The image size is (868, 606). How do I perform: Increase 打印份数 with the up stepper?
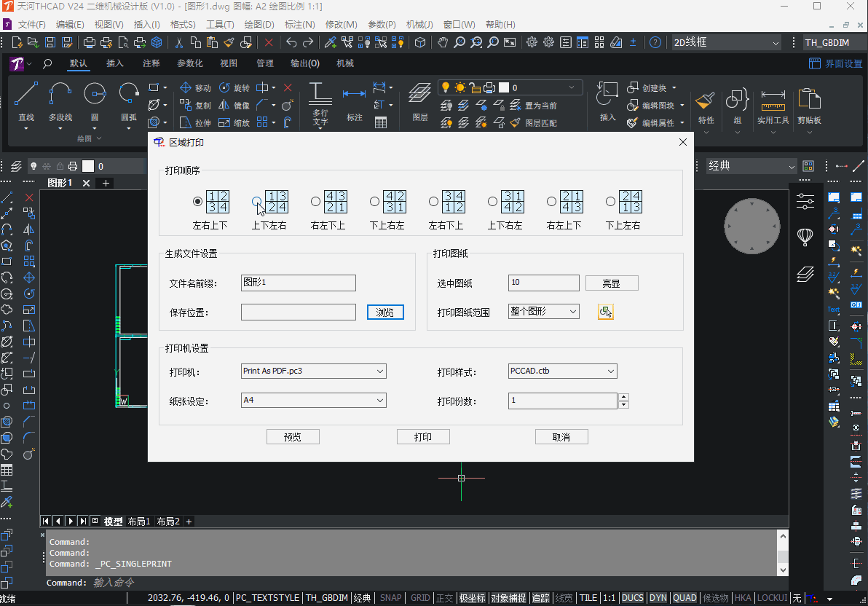tap(623, 397)
